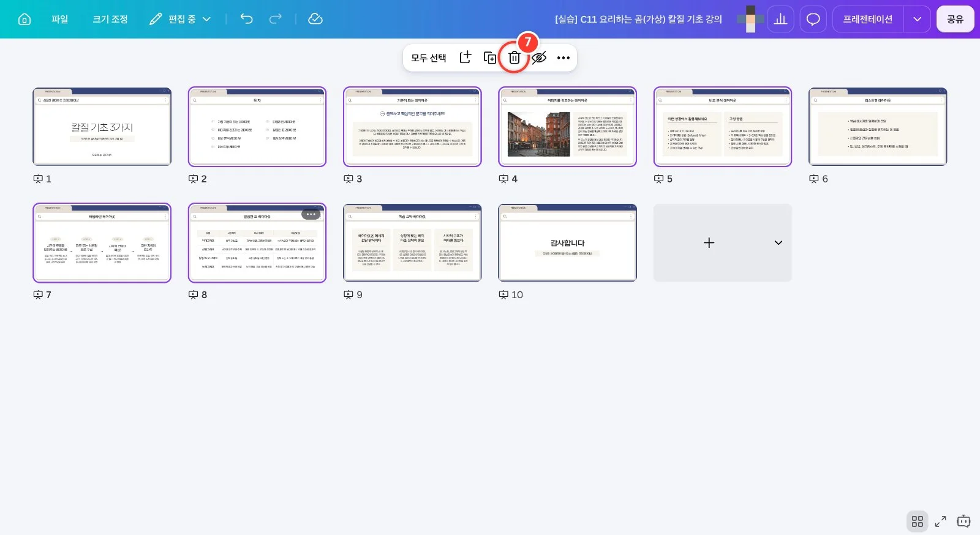
Task: Open the comments speech bubble icon
Action: (813, 19)
